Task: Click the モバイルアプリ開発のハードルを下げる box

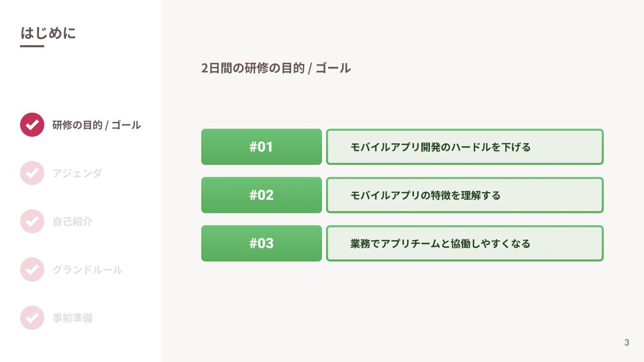Action: pos(465,147)
